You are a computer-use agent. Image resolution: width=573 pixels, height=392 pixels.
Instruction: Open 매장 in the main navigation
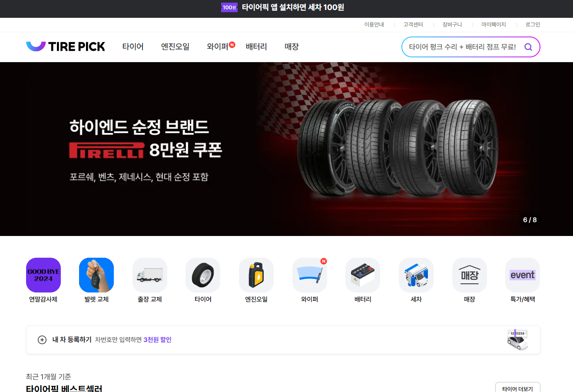[x=291, y=47]
